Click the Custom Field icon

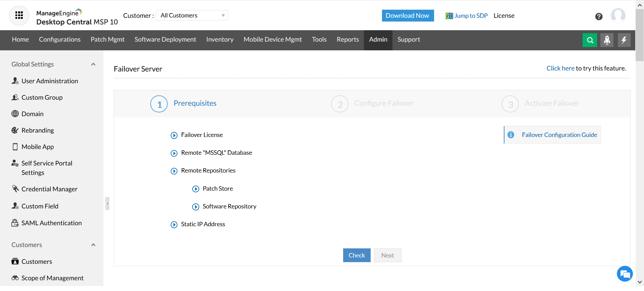(x=15, y=206)
